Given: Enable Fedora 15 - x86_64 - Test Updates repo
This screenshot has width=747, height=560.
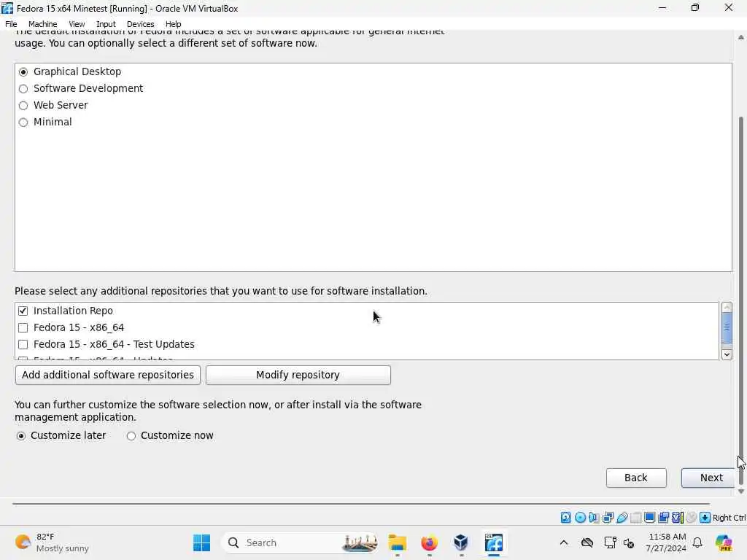Looking at the screenshot, I should (x=23, y=344).
